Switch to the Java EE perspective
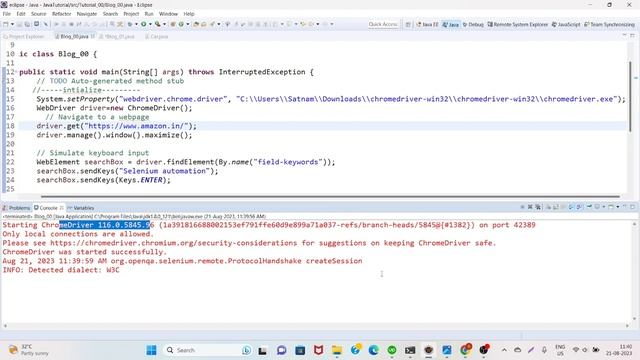The width and height of the screenshot is (640, 360). coord(427,24)
